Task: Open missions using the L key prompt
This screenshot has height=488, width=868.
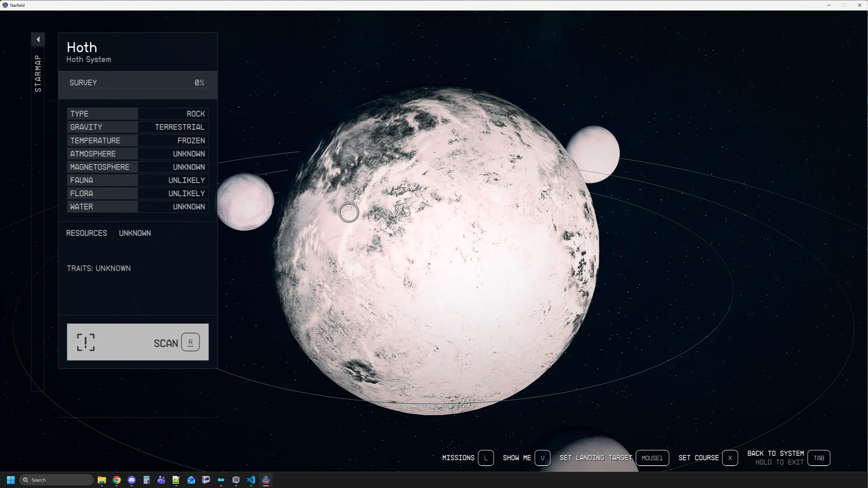Action: pyautogui.click(x=486, y=458)
